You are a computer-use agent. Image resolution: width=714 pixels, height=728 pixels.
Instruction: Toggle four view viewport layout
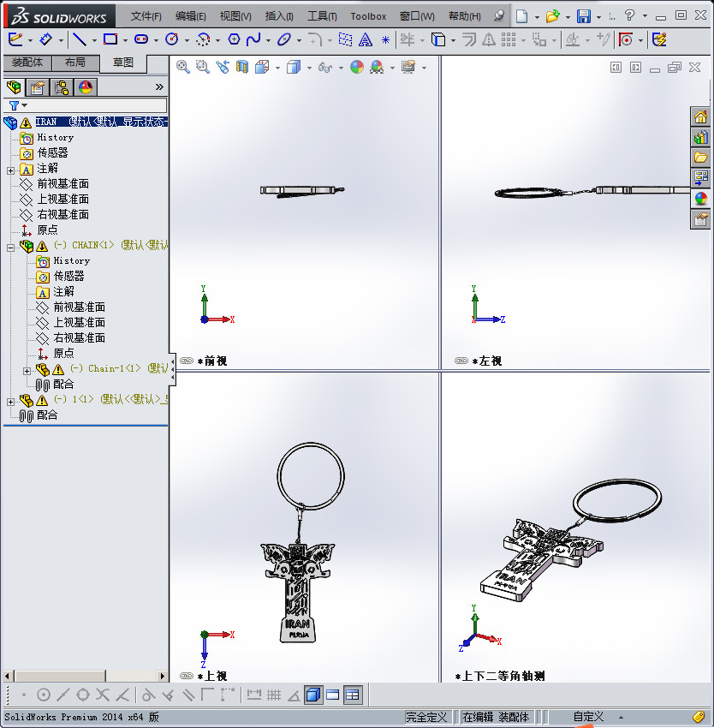coord(353,695)
